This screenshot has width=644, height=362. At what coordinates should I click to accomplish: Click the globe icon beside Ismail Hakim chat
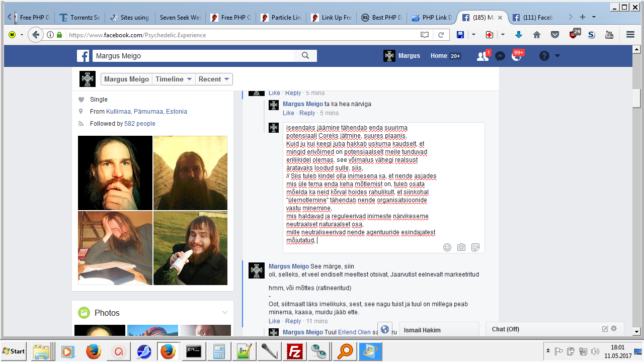[x=385, y=329]
